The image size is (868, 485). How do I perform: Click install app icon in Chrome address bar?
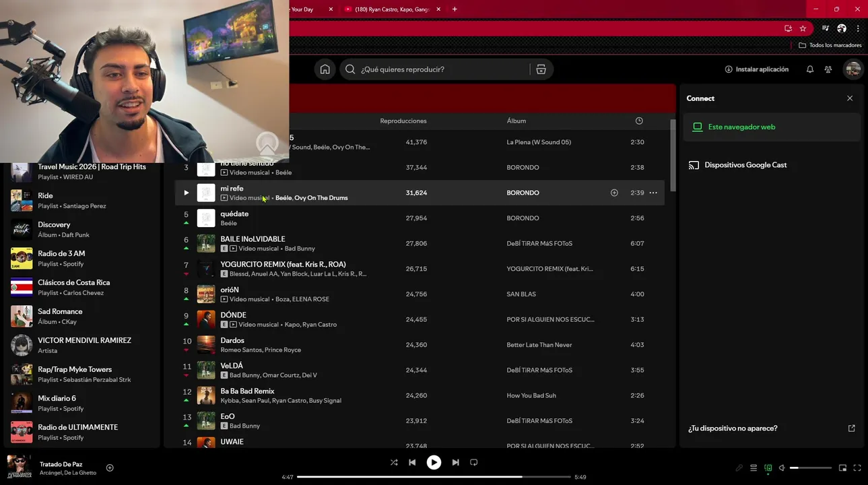pyautogui.click(x=788, y=28)
